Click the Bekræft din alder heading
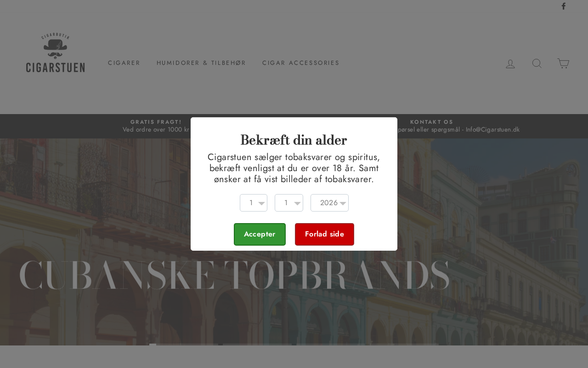The height and width of the screenshot is (368, 588). pyautogui.click(x=294, y=140)
